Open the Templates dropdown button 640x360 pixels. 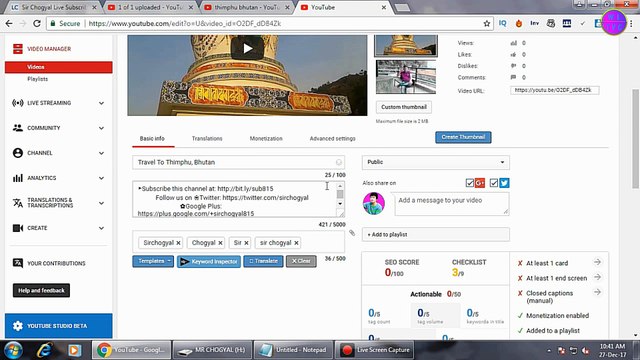(x=153, y=261)
